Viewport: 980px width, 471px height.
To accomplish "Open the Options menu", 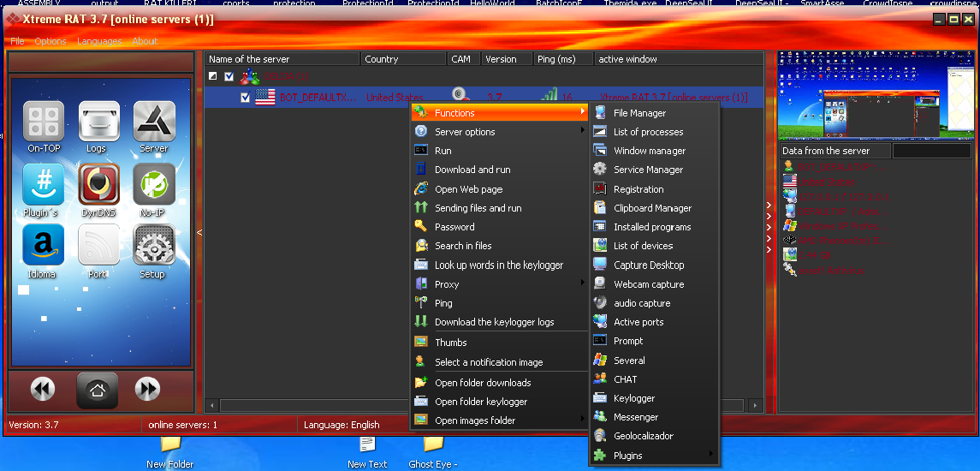I will tap(50, 41).
